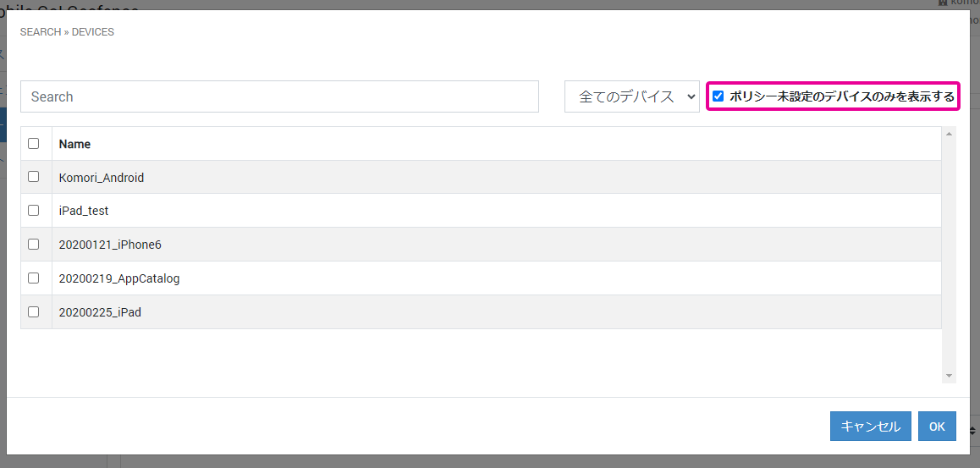Select the iPad_test row checkbox
980x468 pixels.
tap(34, 210)
